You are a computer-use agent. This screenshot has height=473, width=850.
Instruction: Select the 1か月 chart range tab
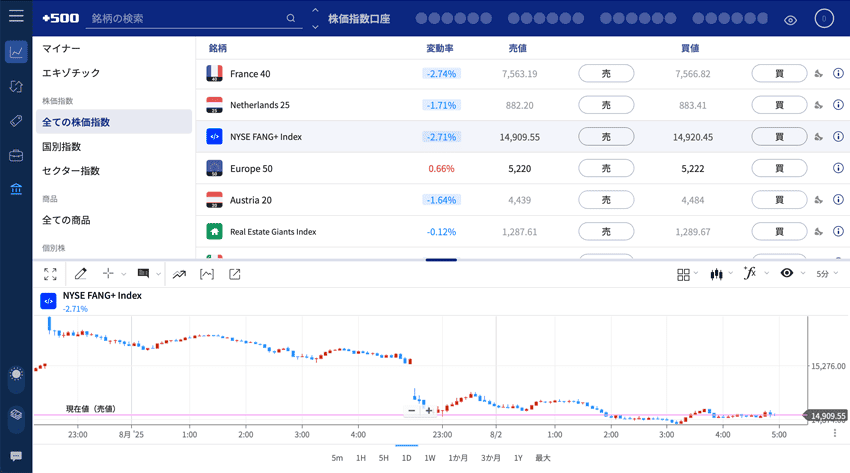click(458, 458)
